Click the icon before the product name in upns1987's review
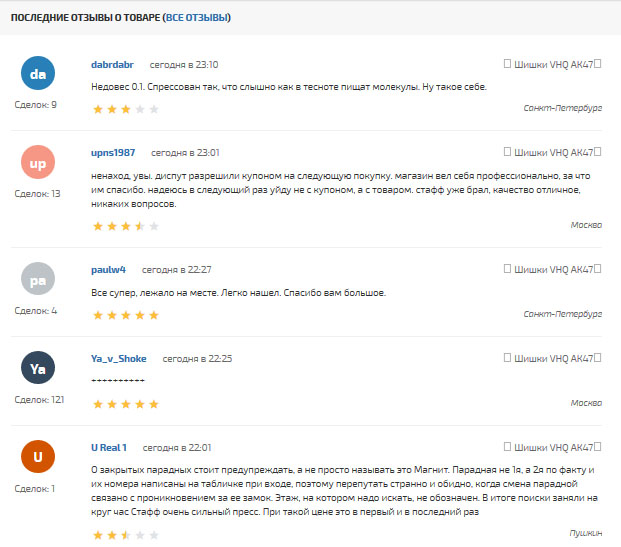This screenshot has width=621, height=547. point(507,152)
